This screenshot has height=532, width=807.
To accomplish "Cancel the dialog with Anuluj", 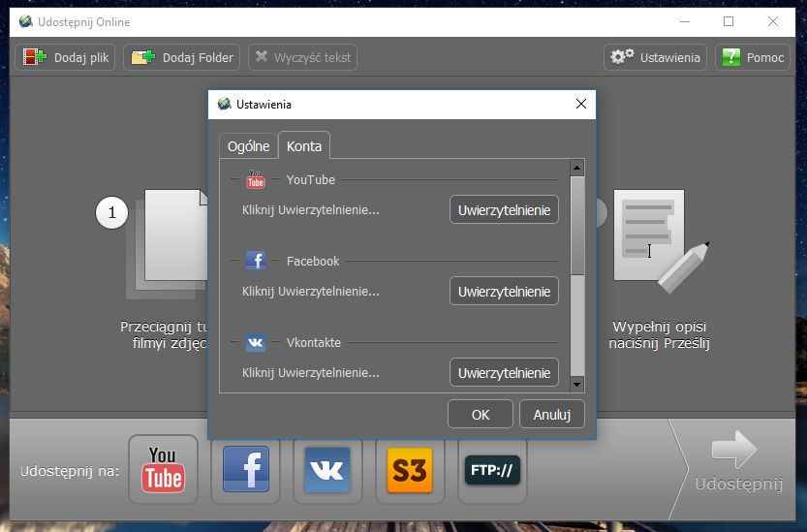I will click(552, 414).
